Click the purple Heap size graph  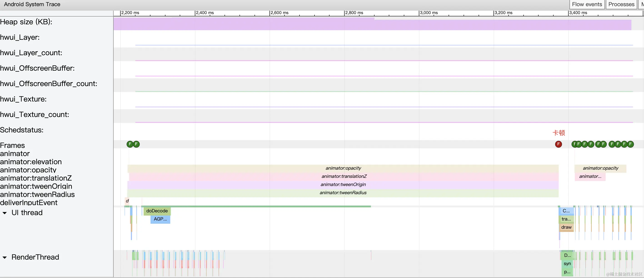point(350,25)
